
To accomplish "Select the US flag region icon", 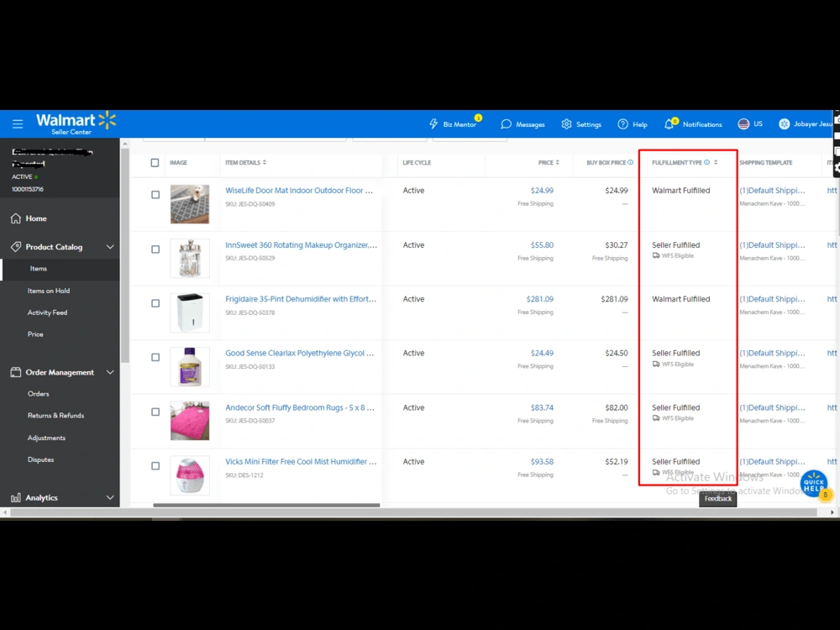I will click(743, 124).
